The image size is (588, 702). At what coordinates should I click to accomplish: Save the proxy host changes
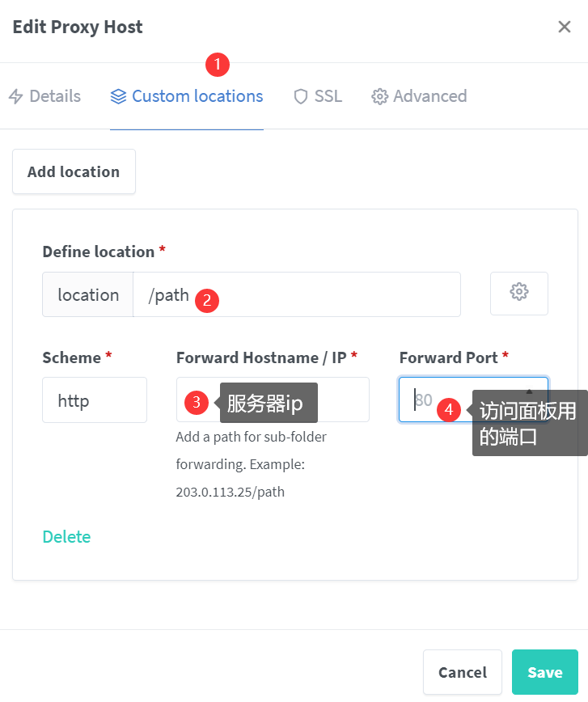(544, 672)
